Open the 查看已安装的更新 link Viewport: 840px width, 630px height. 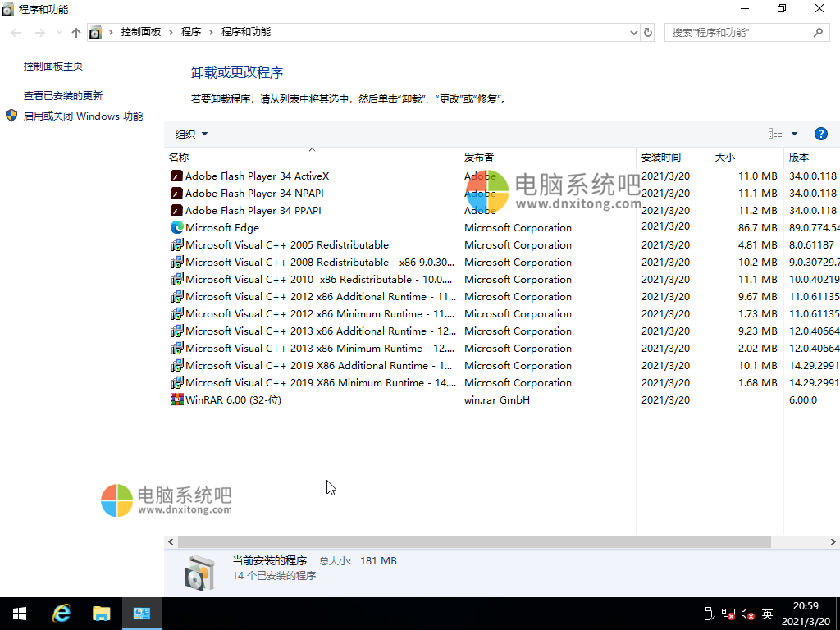(63, 96)
